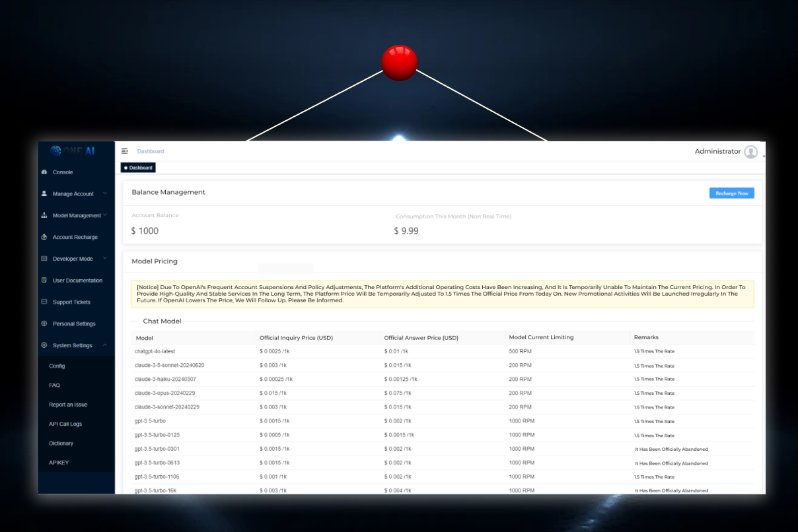Click the Console dashboard icon in sidebar

coord(44,172)
